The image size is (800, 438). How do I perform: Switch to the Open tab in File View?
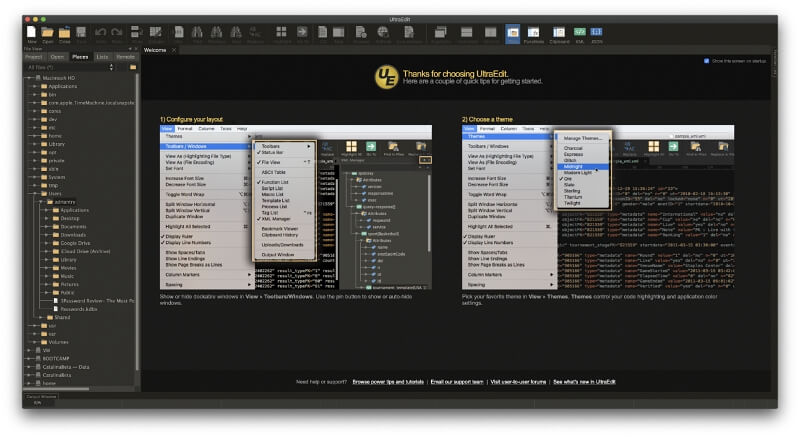pos(57,57)
